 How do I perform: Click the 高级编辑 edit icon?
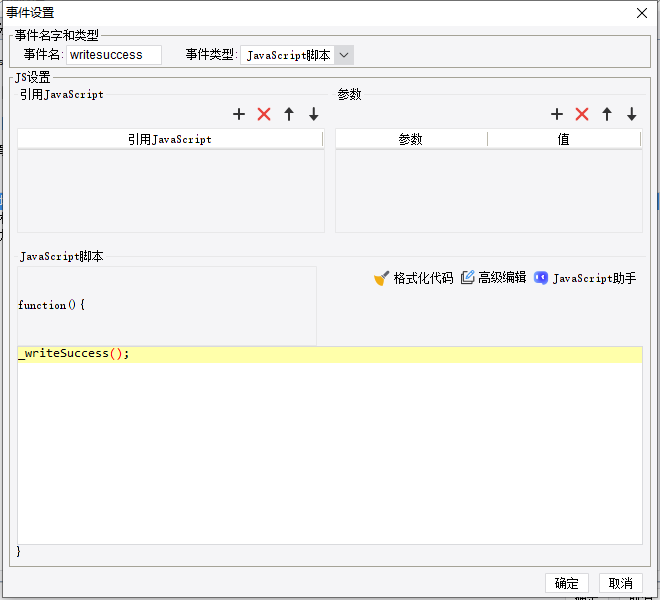point(467,277)
